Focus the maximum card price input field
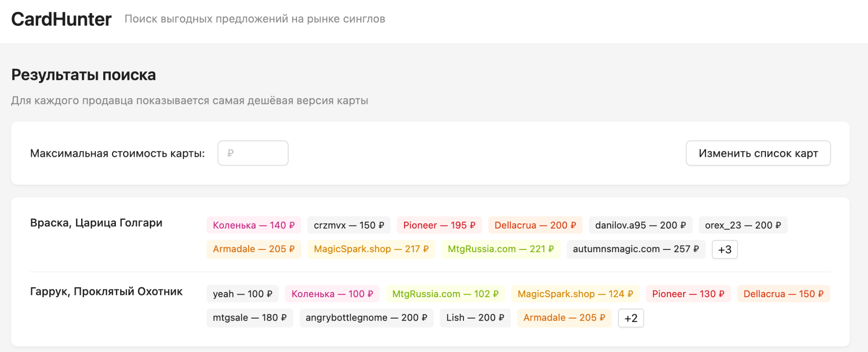 click(x=253, y=153)
